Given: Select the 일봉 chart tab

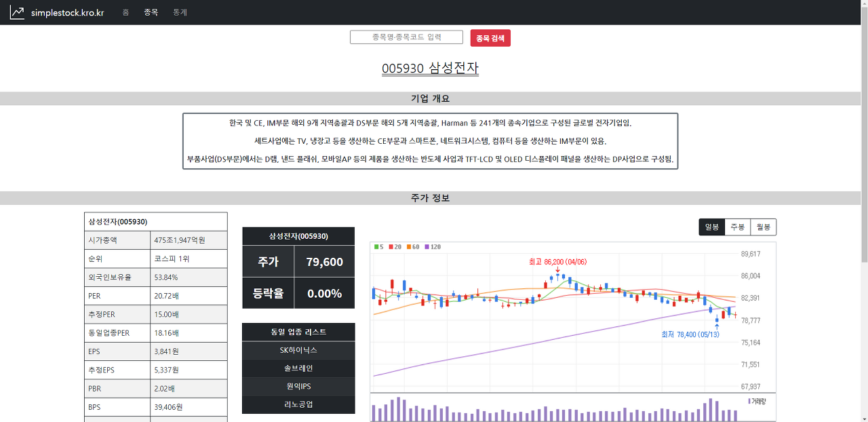Looking at the screenshot, I should click(x=711, y=227).
